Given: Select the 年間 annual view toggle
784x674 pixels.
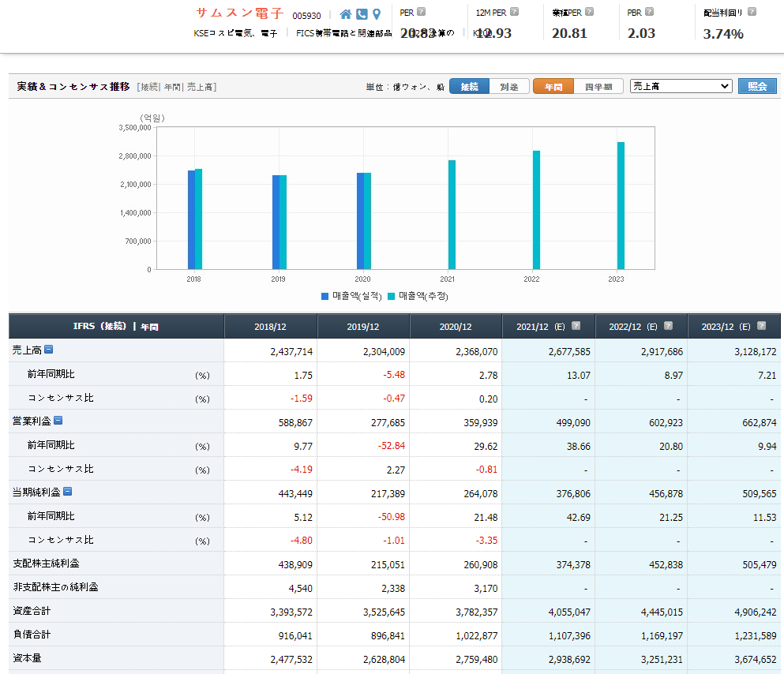Looking at the screenshot, I should point(553,87).
